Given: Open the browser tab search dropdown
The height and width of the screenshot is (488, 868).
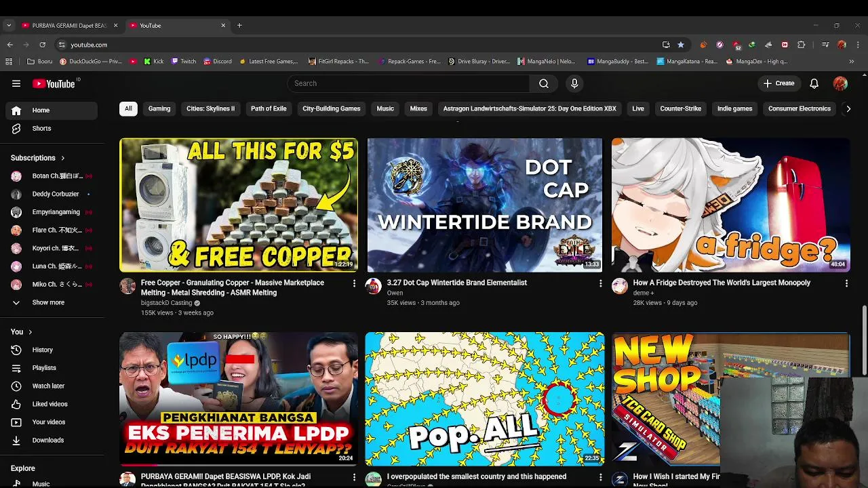Looking at the screenshot, I should 9,26.
